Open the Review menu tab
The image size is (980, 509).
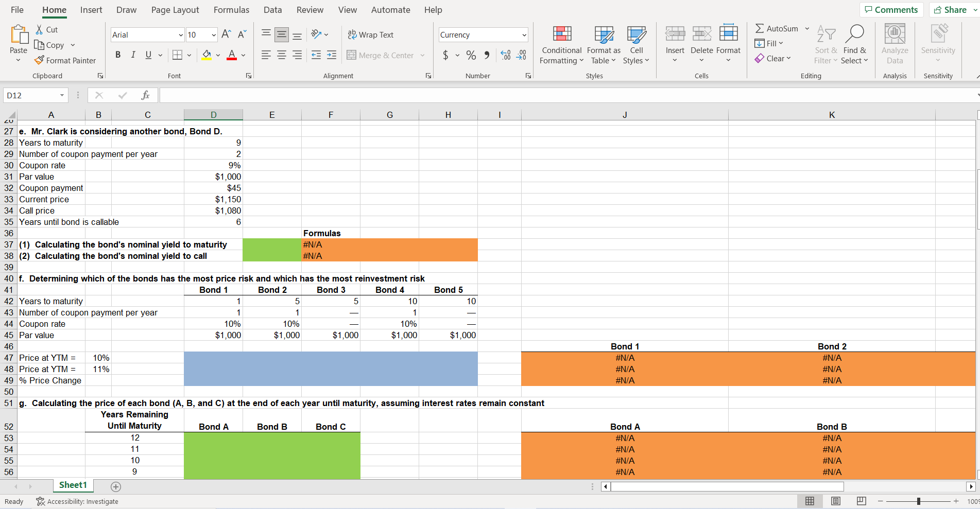coord(310,10)
